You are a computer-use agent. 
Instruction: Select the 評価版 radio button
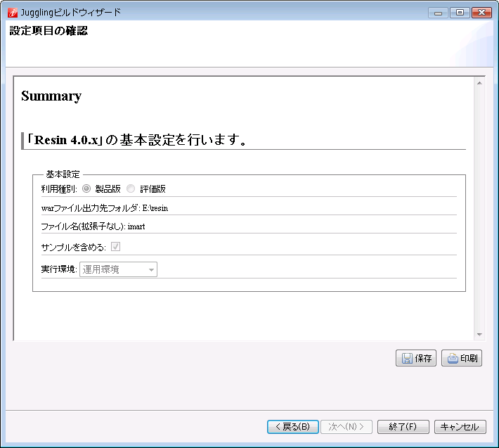131,188
